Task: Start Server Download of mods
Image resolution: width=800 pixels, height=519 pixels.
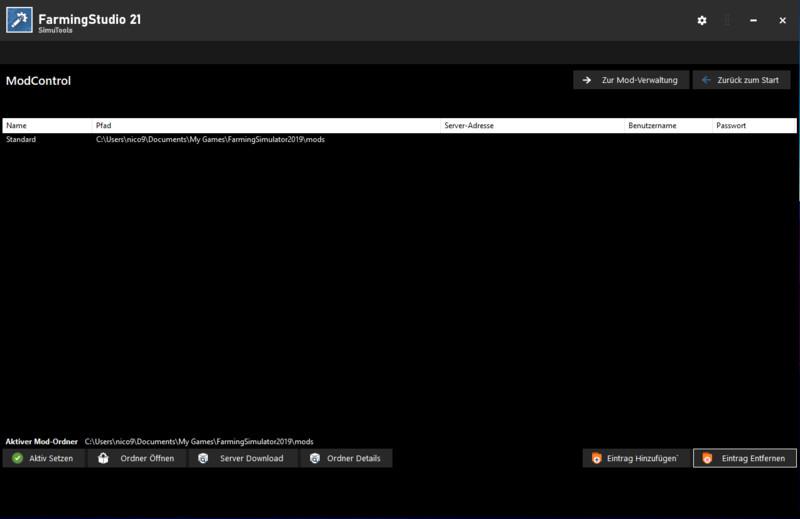Action: [241, 458]
